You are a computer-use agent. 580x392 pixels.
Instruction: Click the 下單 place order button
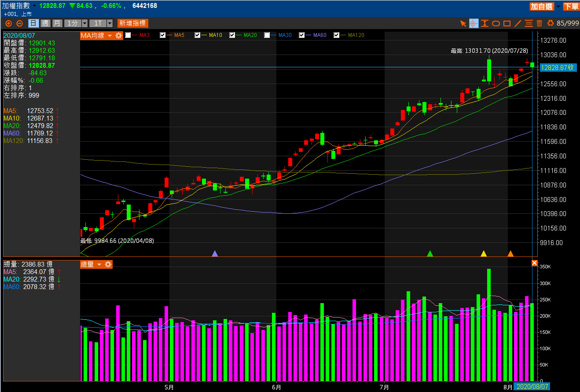(571, 6)
